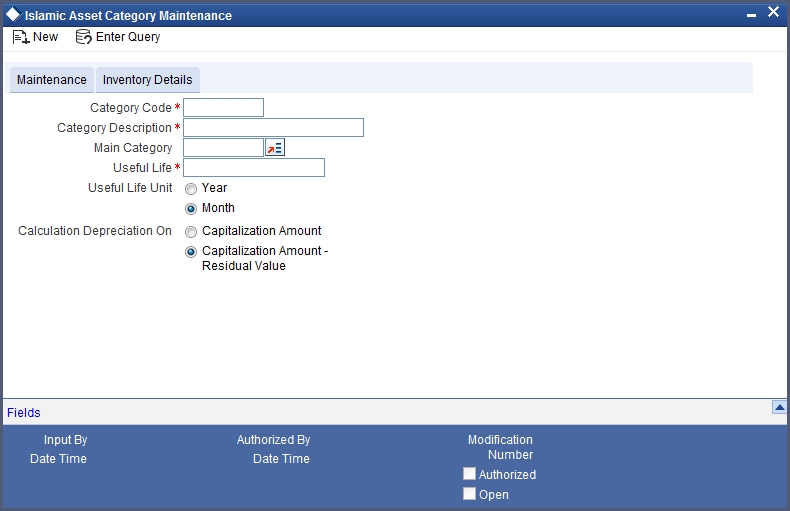Open the Fields link
The width and height of the screenshot is (790, 511).
24,413
